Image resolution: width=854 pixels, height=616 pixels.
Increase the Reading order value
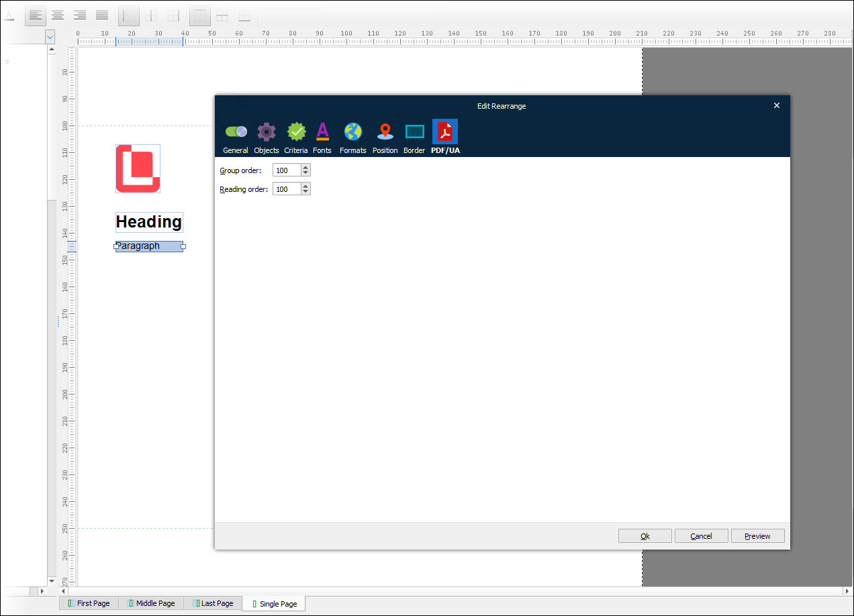pos(305,186)
